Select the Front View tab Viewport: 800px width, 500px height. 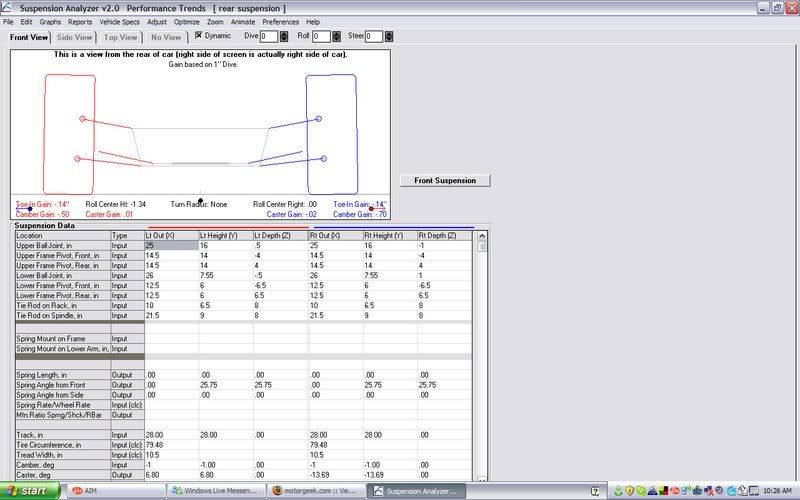[29, 37]
